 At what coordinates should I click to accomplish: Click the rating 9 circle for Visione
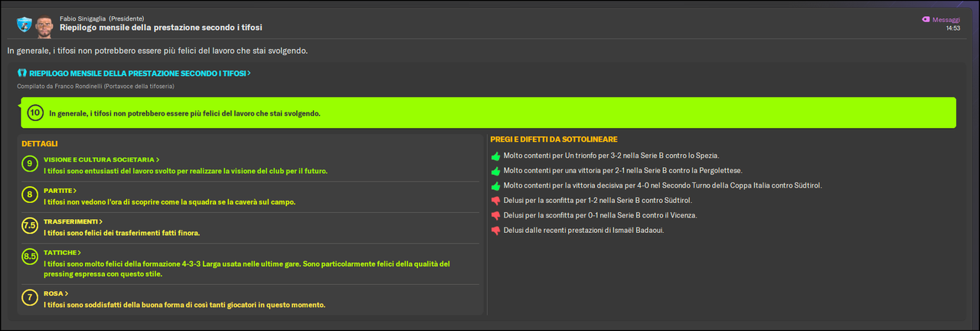point(30,163)
